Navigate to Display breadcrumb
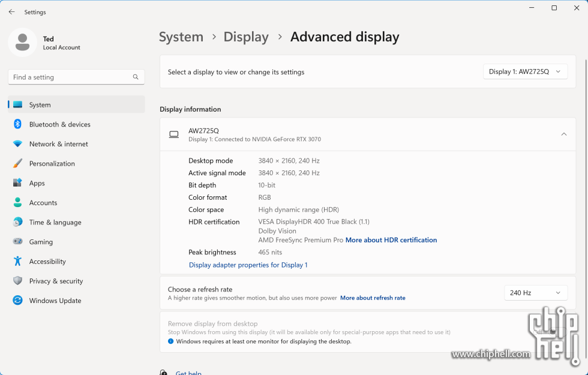This screenshot has height=375, width=588. [246, 37]
